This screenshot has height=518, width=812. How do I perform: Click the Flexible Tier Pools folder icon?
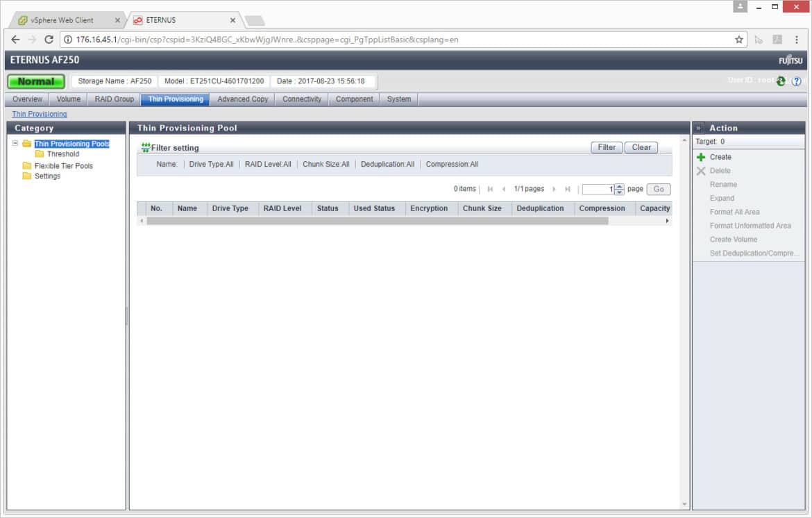coord(27,166)
